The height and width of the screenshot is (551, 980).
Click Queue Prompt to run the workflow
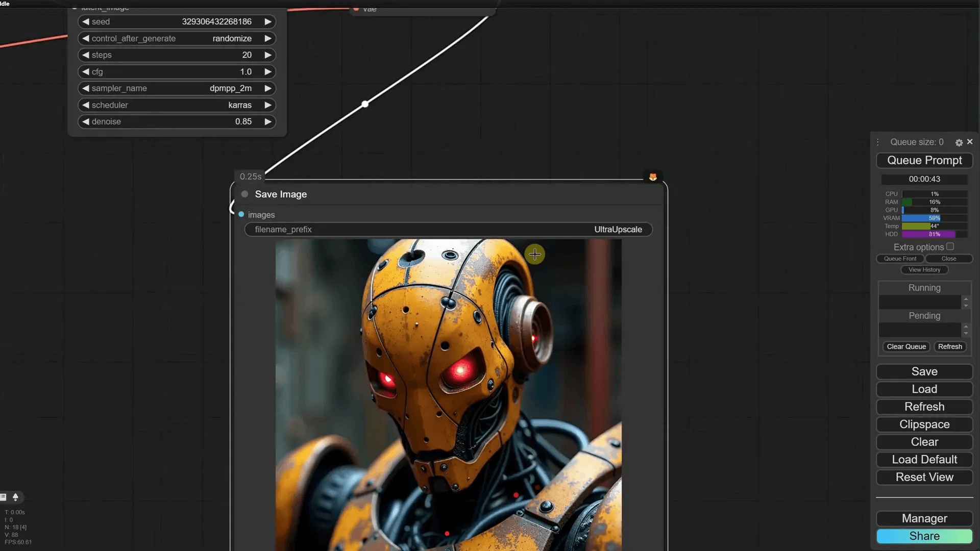click(x=924, y=160)
